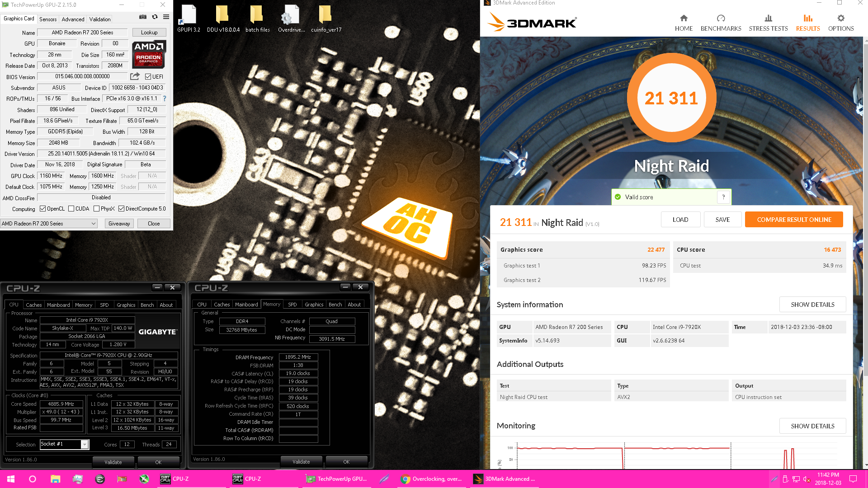
Task: Click the LOAD button in 3DMark
Action: pyautogui.click(x=680, y=220)
